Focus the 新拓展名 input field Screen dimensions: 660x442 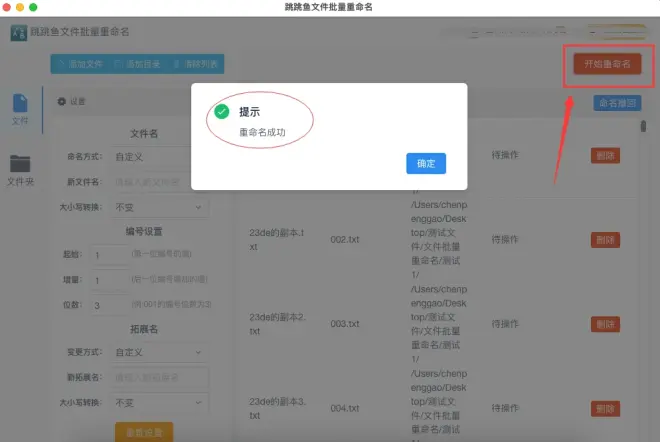click(160, 378)
